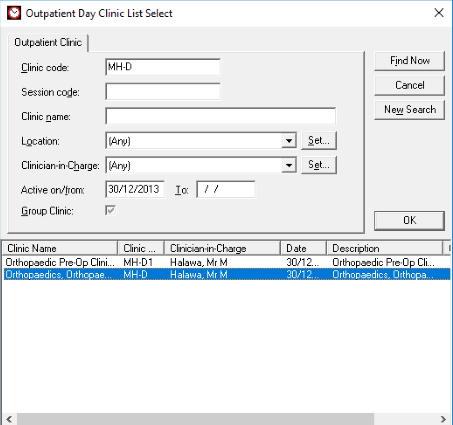Select the Orthopaedic Pre-Op Clinic MH-D1 row
This screenshot has width=453, height=425.
[x=227, y=262]
